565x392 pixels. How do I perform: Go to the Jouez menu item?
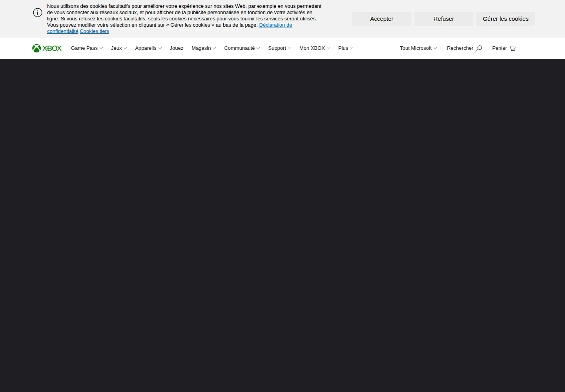point(177,48)
